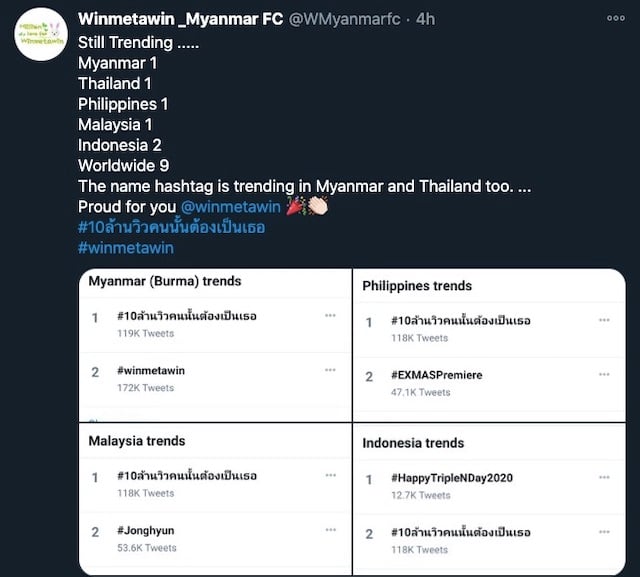Open more options for #Jonghyun trend
Viewport: 640px width, 577px height.
(x=331, y=530)
